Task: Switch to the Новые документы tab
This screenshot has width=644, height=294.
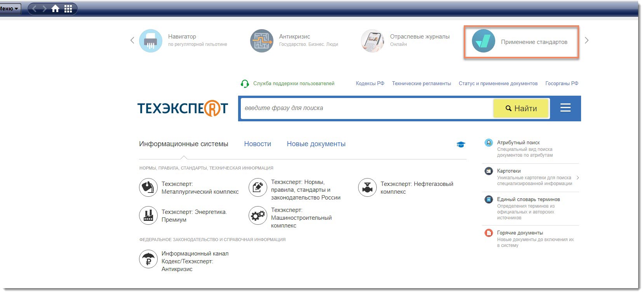Action: [316, 144]
